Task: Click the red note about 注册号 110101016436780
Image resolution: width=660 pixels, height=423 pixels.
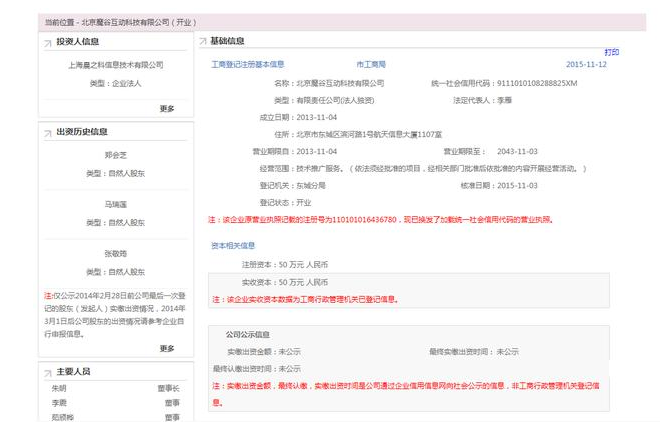Action: click(381, 220)
